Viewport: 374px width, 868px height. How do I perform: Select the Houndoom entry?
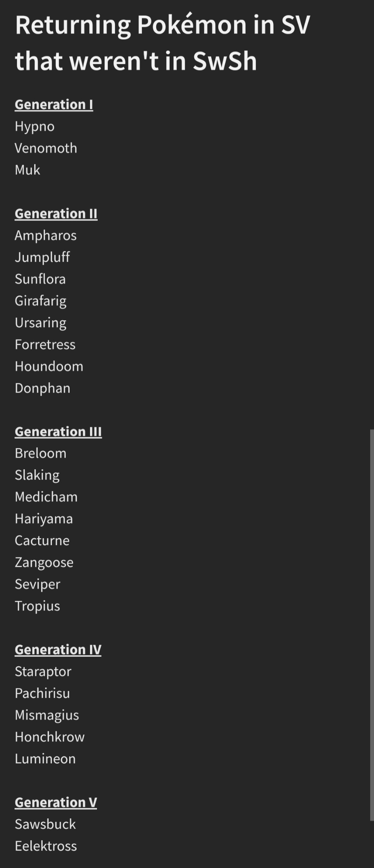(49, 366)
